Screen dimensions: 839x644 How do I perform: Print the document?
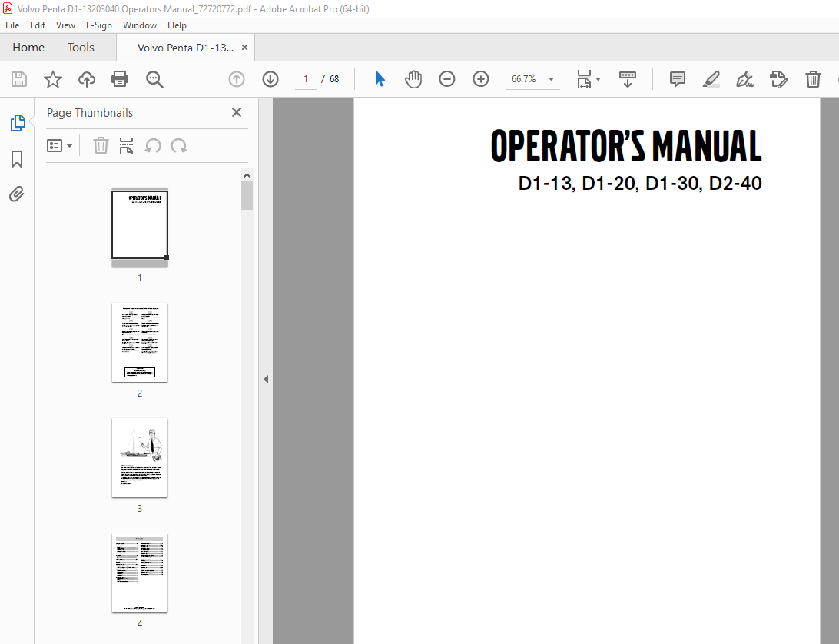pos(119,79)
